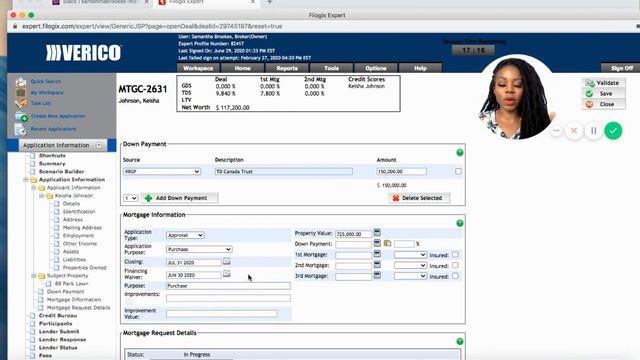Click the browser address bar URL
Screen dimensions: 640x360
coord(152,26)
